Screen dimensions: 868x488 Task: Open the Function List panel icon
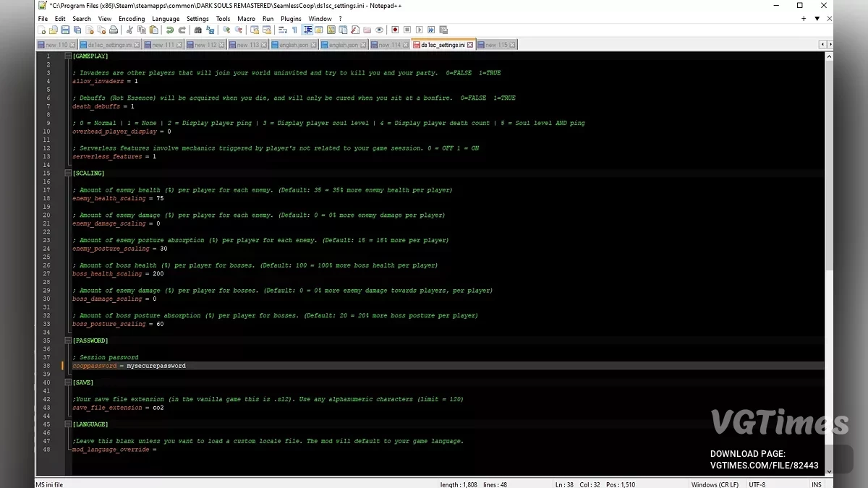[x=354, y=30]
